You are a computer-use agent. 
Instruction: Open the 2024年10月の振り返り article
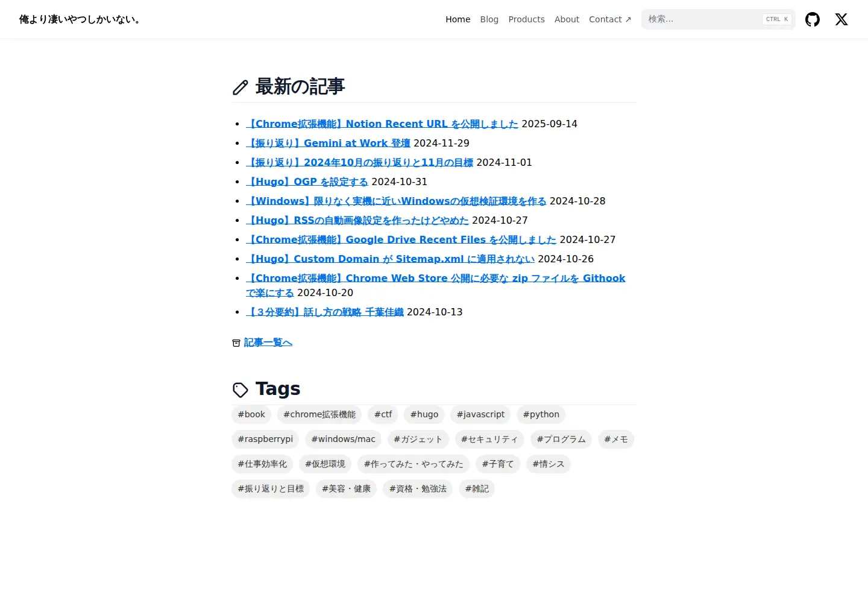359,162
